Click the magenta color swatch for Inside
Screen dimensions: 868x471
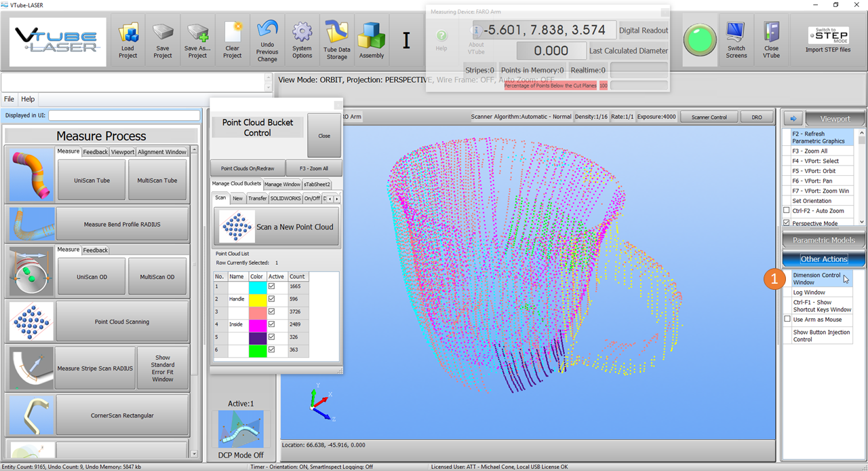point(256,325)
